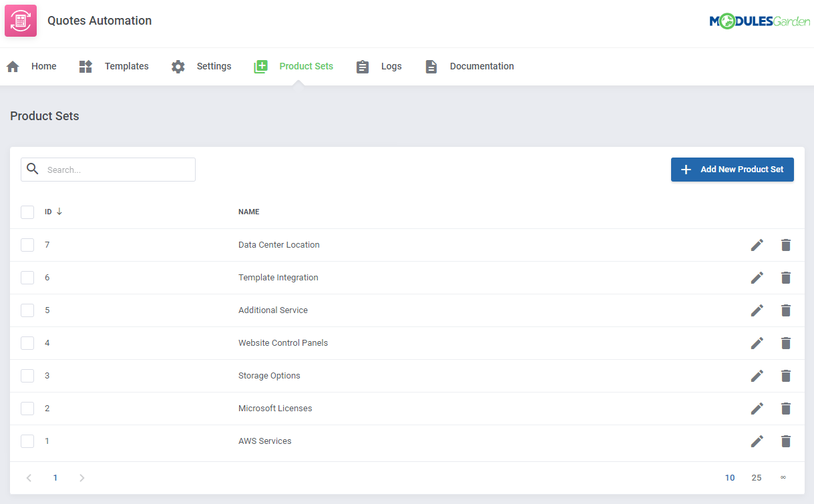Edit the Data Center Location product set
Screen dimensions: 814x504
[x=757, y=245]
